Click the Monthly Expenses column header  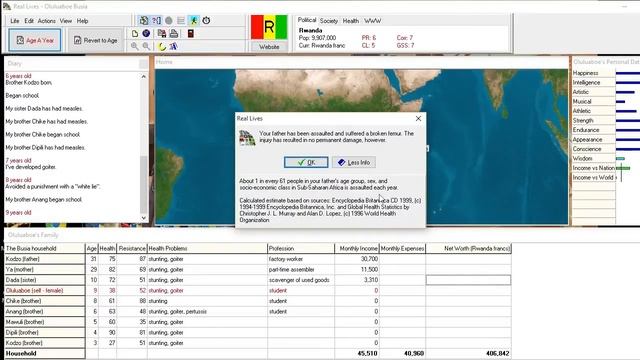click(x=402, y=248)
